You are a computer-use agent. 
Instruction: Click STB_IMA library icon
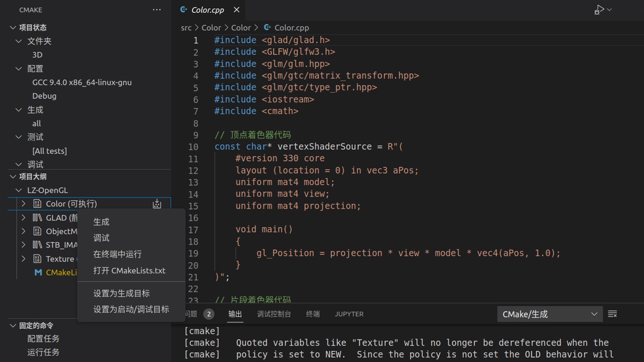(x=37, y=245)
